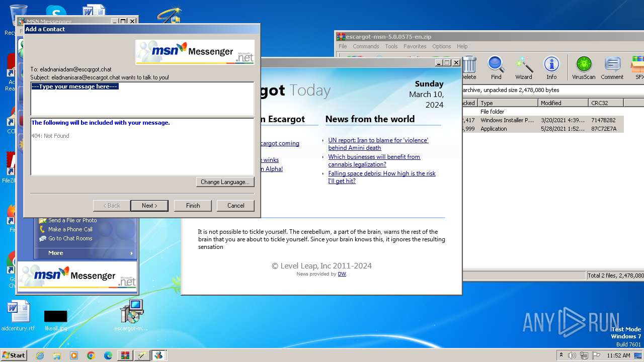
Task: Click the MSN Messenger .net banner at bottom
Action: (78, 276)
